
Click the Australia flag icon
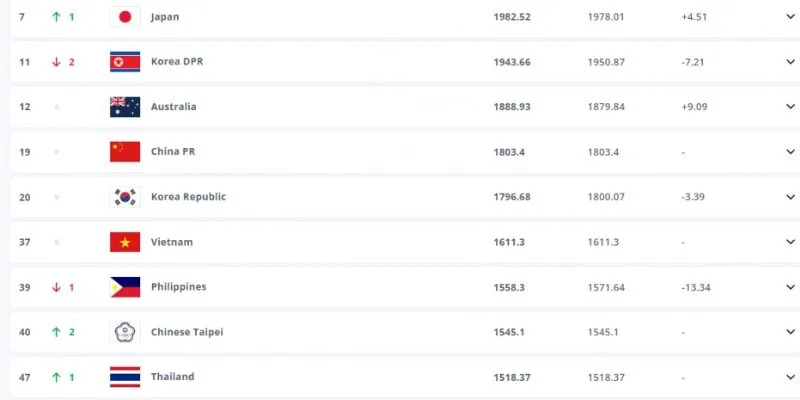[125, 107]
